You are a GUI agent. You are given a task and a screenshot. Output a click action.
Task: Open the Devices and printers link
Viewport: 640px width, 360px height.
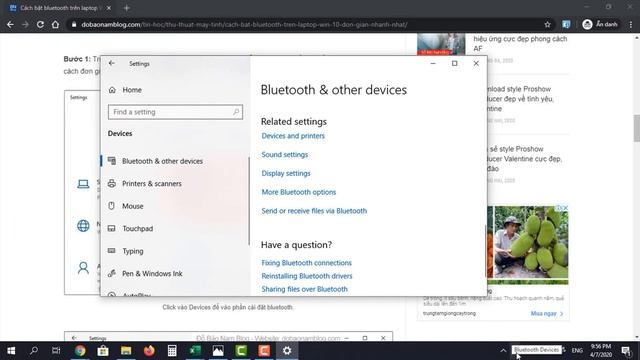click(293, 136)
